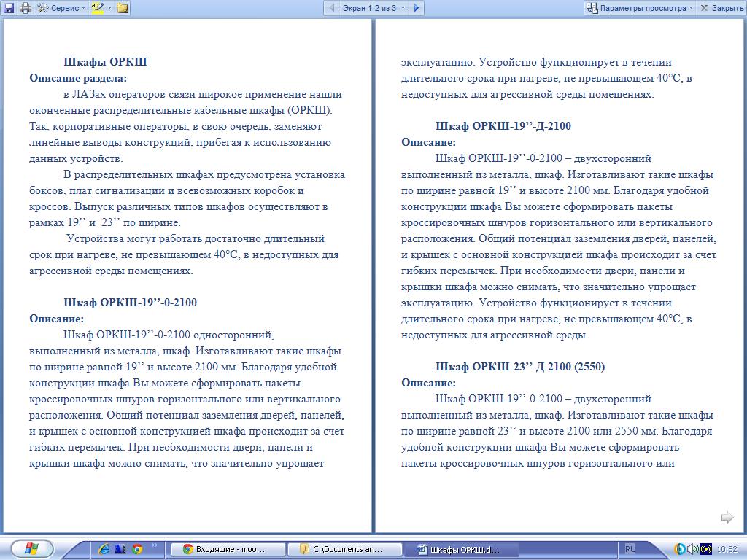Launch Internet Explorer from Quick Launch
The width and height of the screenshot is (747, 560).
[x=104, y=549]
